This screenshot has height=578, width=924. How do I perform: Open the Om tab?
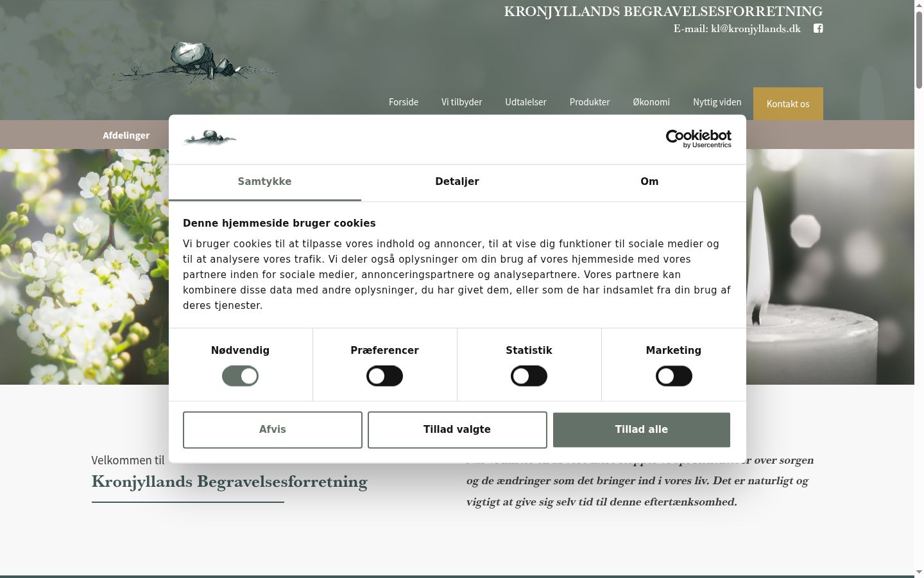pyautogui.click(x=649, y=182)
